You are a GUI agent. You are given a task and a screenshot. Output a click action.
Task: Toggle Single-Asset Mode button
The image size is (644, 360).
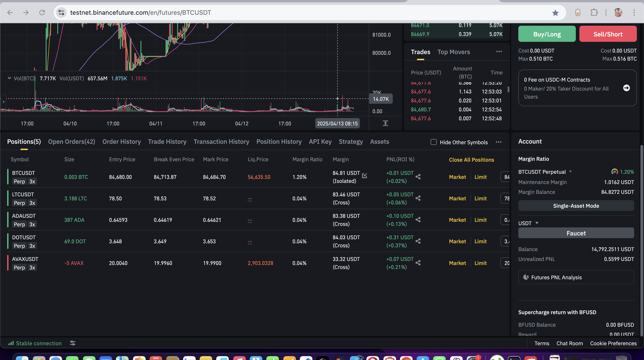click(x=576, y=206)
